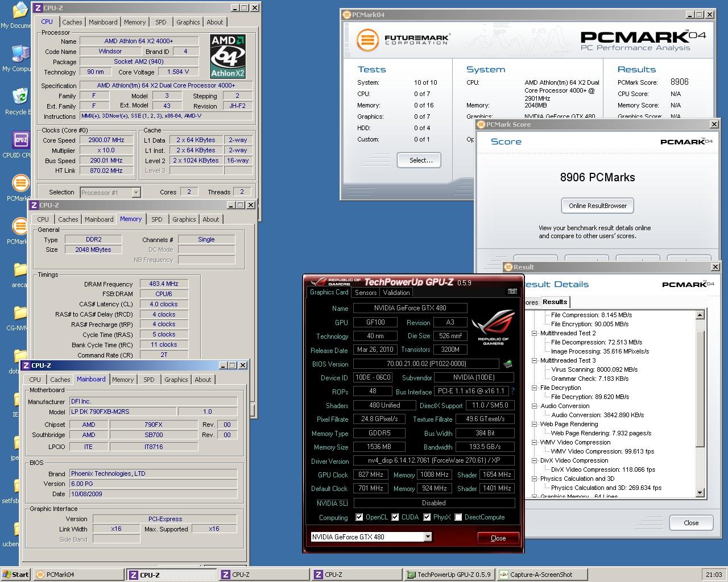Viewport: 728px width, 582px height.
Task: Launch the CPUID CPU-Z desktop shortcut
Action: coord(20,139)
